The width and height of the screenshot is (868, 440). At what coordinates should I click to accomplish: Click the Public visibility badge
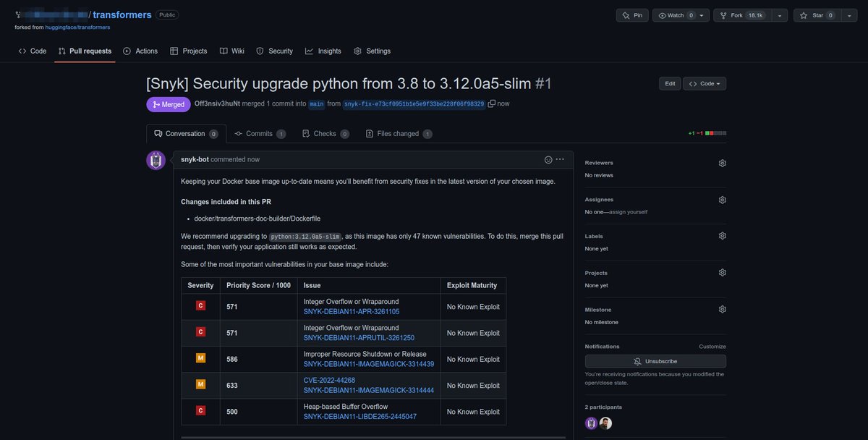coord(167,14)
